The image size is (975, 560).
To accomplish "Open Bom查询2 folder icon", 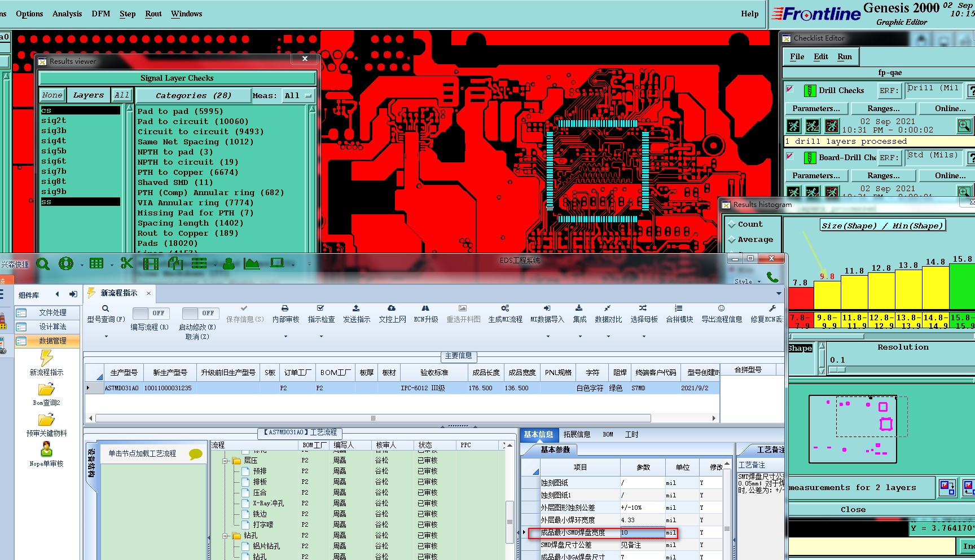I will coord(46,389).
